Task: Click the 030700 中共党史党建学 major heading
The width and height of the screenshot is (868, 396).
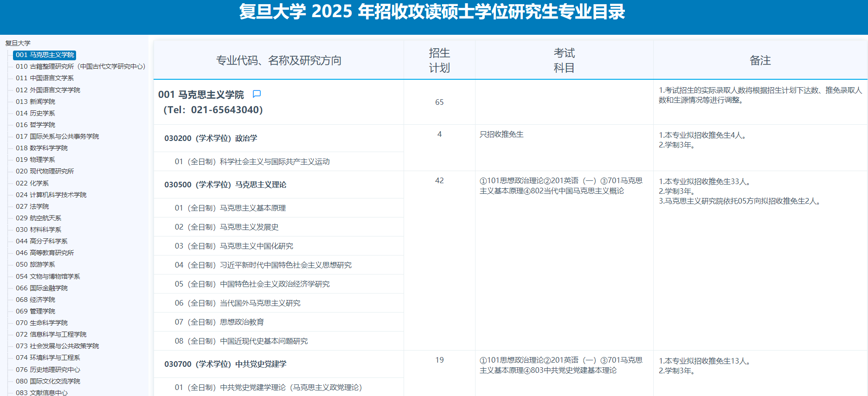Action: tap(225, 364)
